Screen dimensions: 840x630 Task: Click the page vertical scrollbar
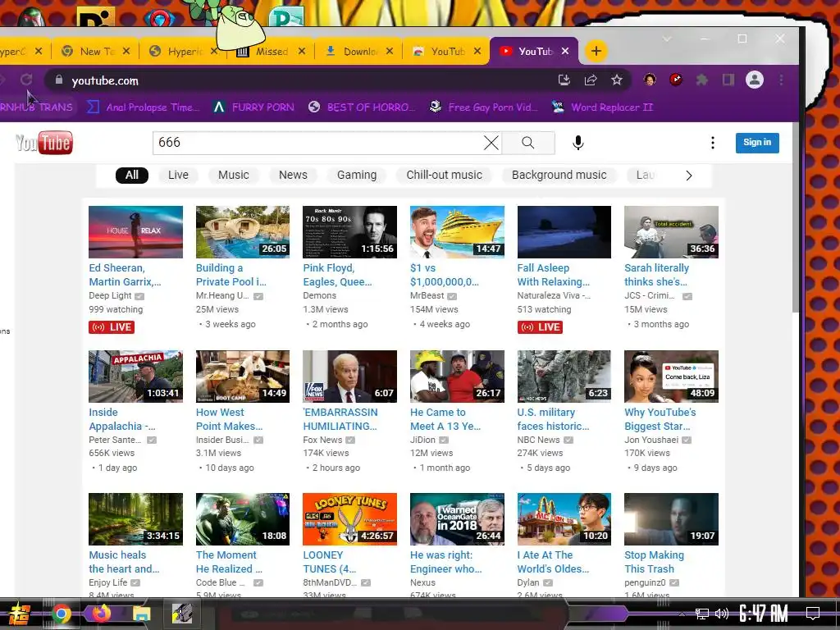tap(795, 217)
